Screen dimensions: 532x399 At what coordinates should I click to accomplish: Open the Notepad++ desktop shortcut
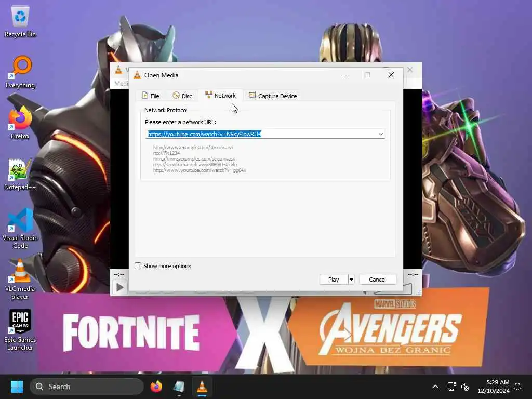click(x=20, y=174)
